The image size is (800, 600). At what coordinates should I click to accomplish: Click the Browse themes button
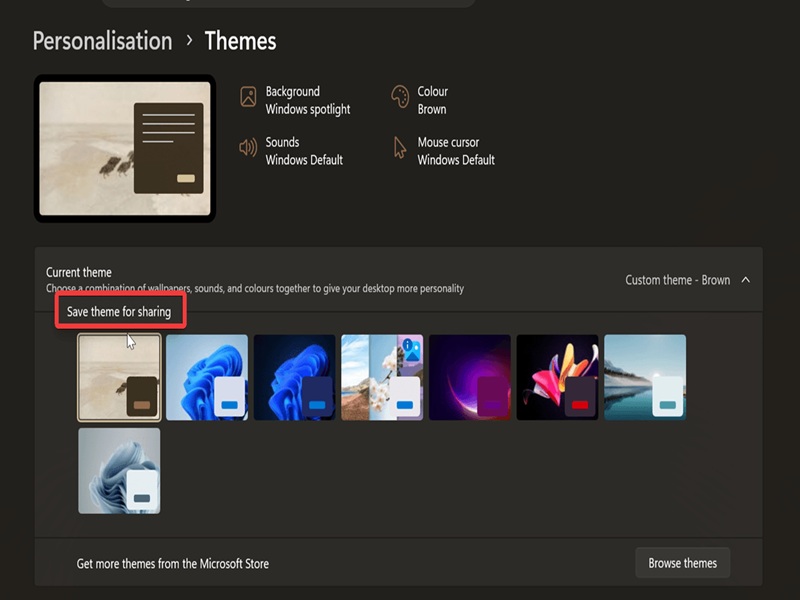pos(682,563)
